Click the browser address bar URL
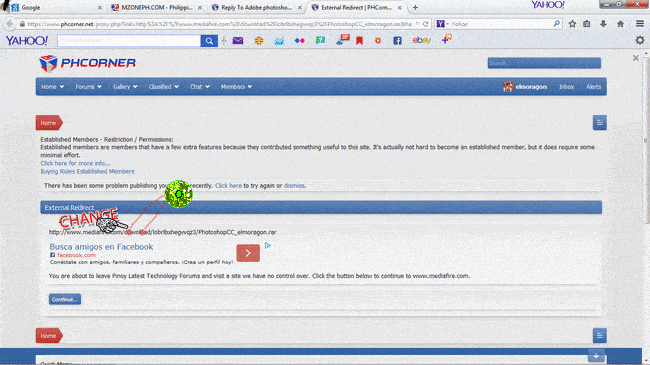This screenshot has height=365, width=650. click(x=219, y=24)
